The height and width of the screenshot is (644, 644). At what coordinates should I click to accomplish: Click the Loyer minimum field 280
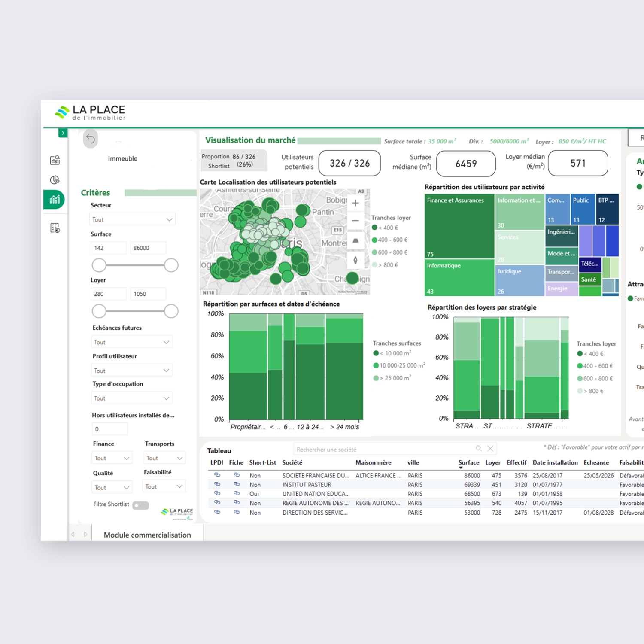pos(109,294)
